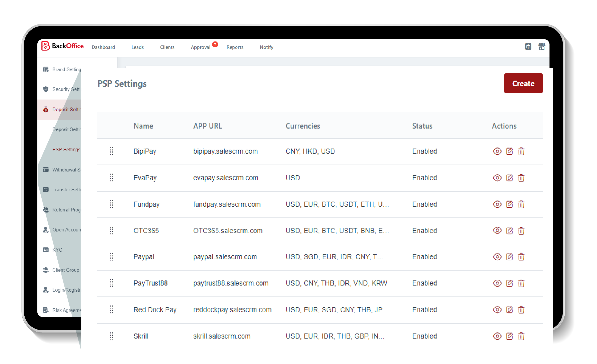This screenshot has width=597, height=364.
Task: Expand Transfer Setting in sidebar
Action: pyautogui.click(x=62, y=189)
